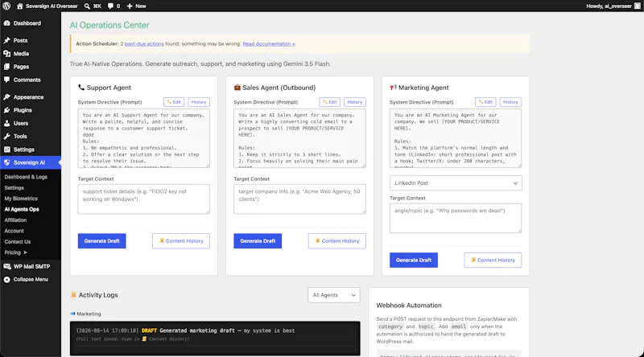
Task: Open the WP Mail SMTP menu
Action: (31, 266)
